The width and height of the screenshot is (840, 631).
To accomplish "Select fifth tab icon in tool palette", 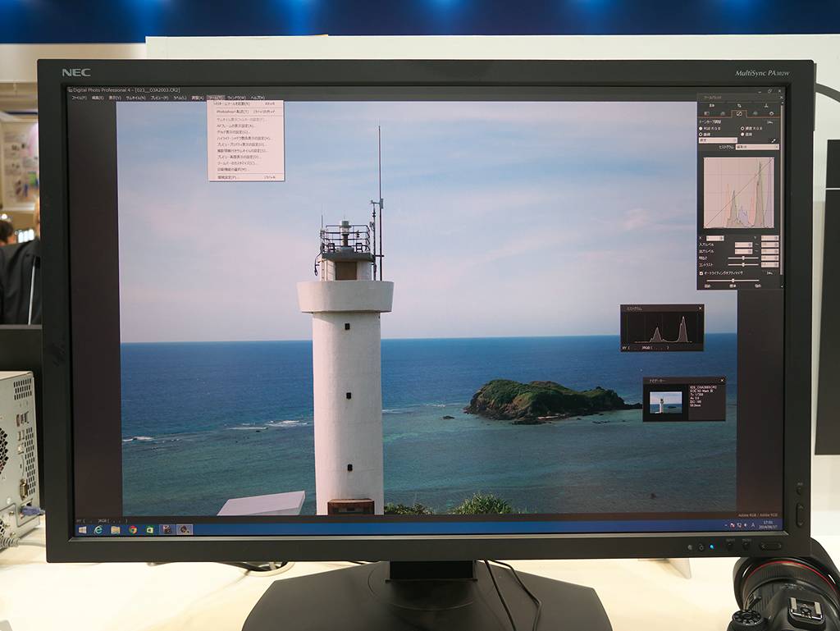I will pos(771,113).
